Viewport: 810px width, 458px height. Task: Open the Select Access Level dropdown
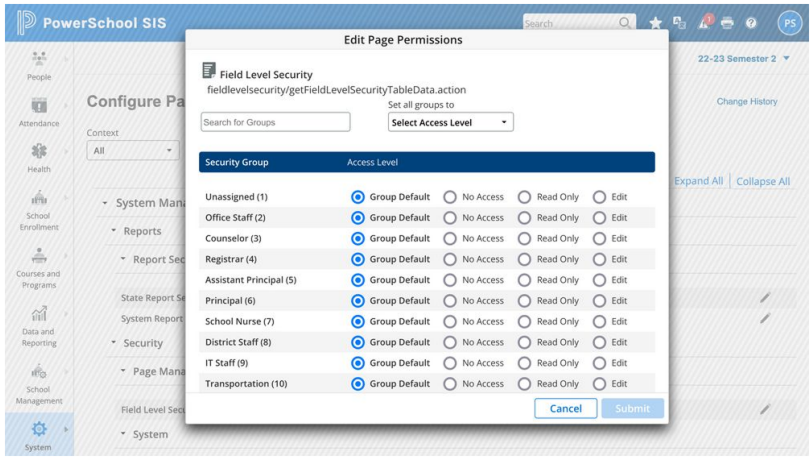point(450,122)
